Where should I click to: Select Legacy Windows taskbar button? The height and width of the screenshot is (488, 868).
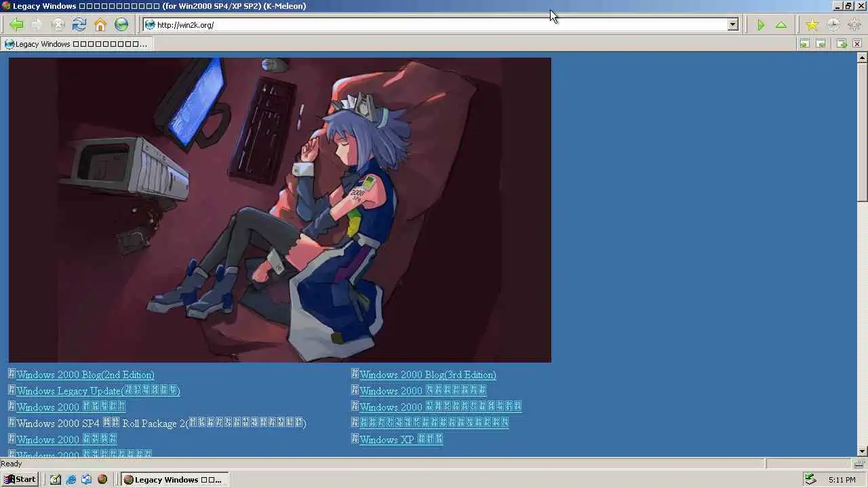[x=175, y=479]
